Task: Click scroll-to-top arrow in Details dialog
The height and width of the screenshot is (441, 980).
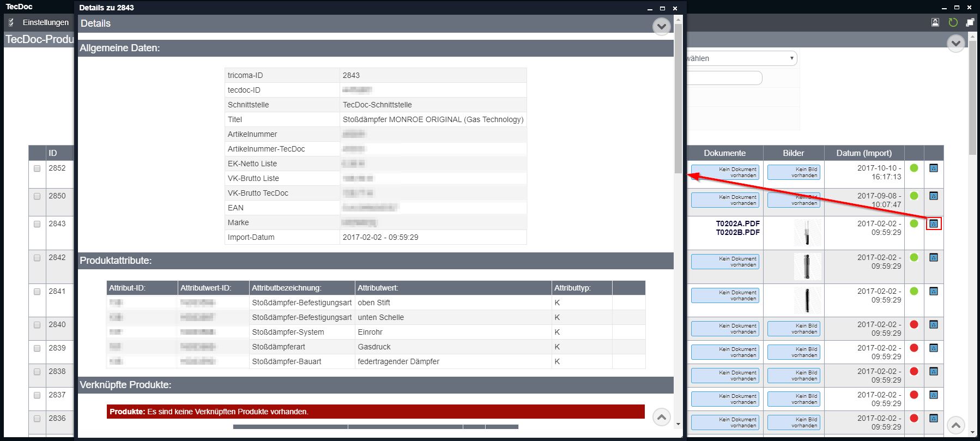Action: click(x=661, y=418)
